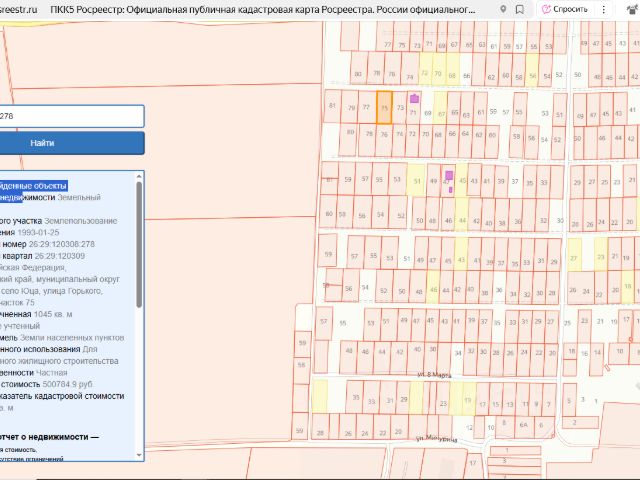Grab the results panel scrollbar thumb
This screenshot has width=640, height=480.
tap(139, 244)
